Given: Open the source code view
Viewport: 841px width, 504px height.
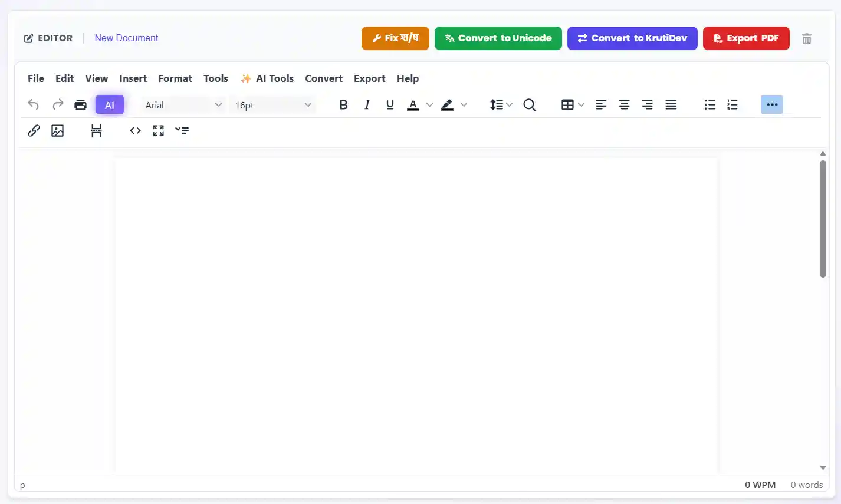Looking at the screenshot, I should tap(135, 131).
